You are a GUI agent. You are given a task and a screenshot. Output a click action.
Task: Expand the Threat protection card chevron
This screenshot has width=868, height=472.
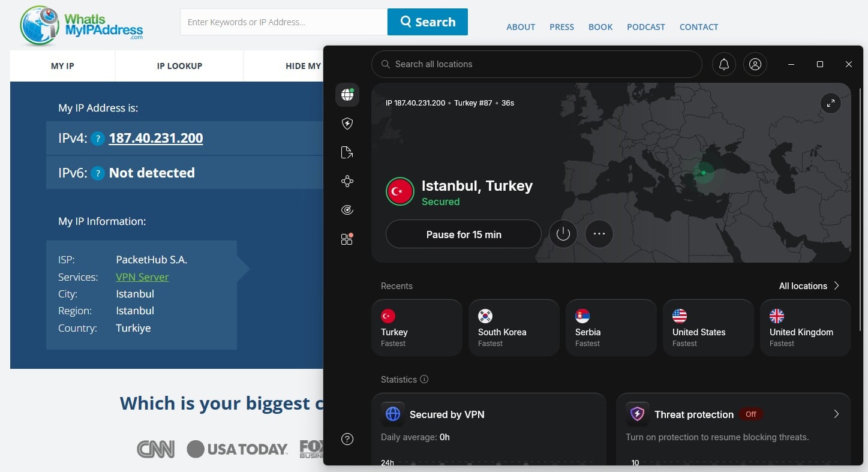tap(836, 414)
